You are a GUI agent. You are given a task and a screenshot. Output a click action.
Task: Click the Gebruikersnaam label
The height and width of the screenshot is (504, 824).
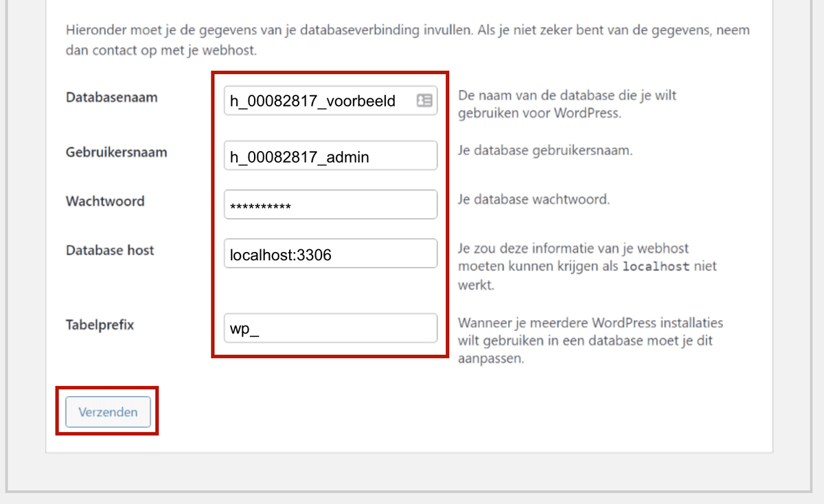117,152
